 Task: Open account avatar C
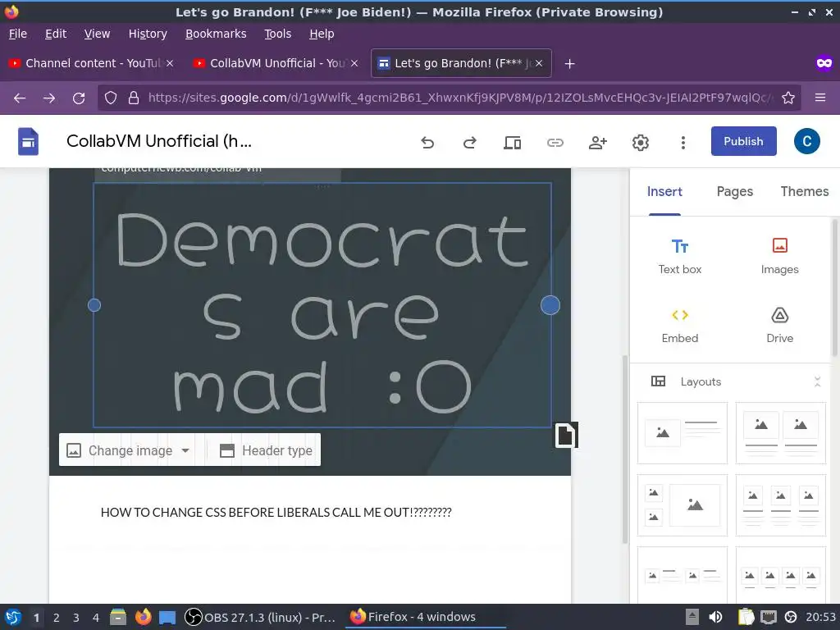click(807, 141)
